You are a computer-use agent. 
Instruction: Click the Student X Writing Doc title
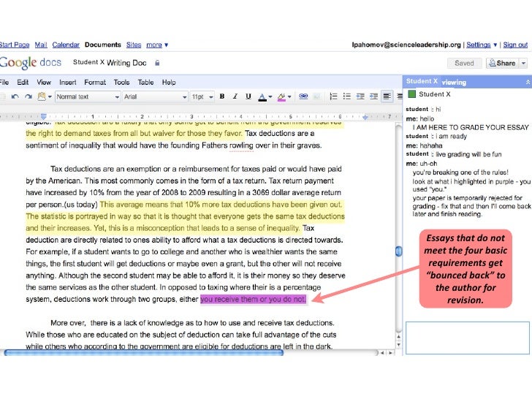coord(110,63)
